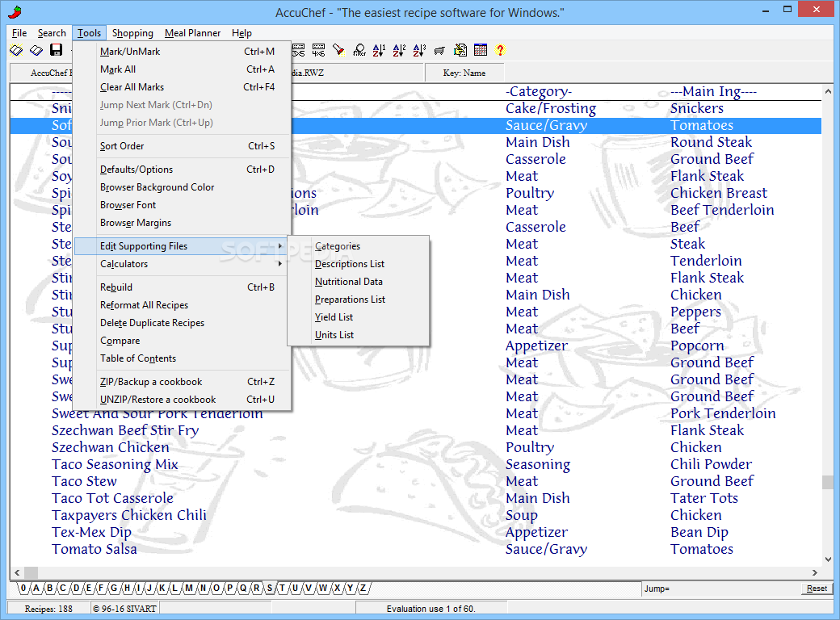
Task: Choose Browser Background Color
Action: coord(183,186)
